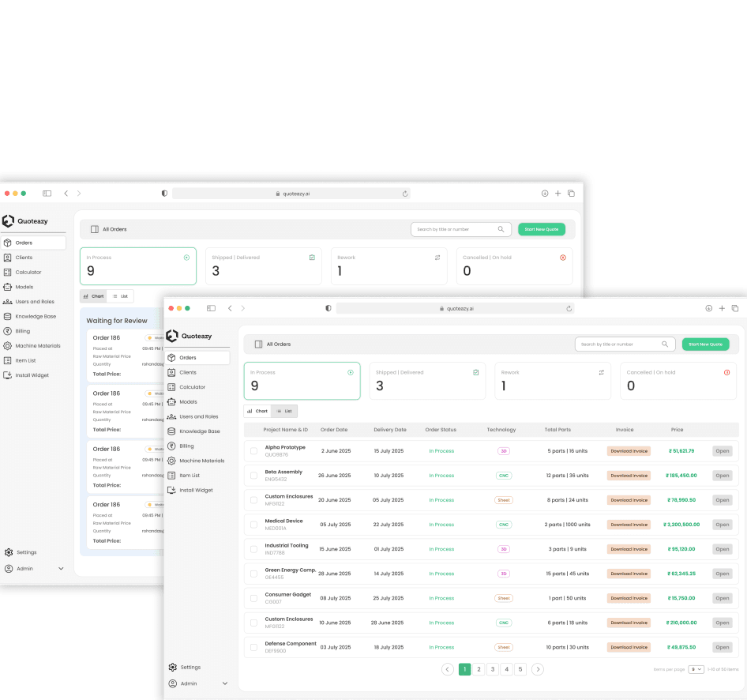Open Billing from the front sidebar
This screenshot has height=700, width=747.
pos(186,446)
